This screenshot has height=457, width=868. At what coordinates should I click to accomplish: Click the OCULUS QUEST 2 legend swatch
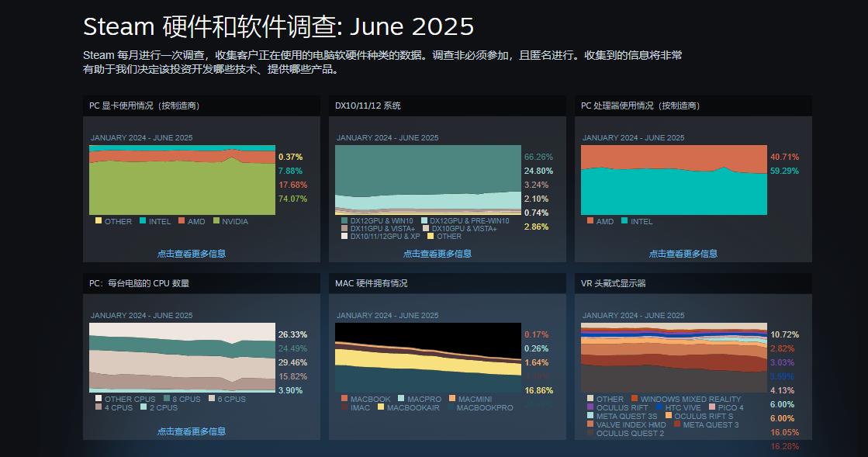coord(590,433)
